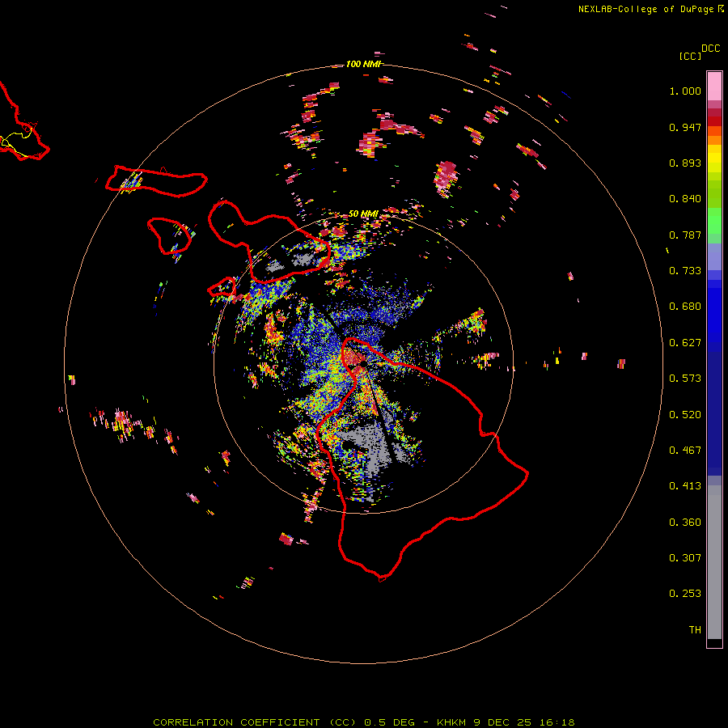The image size is (728, 728).
Task: Select the 0.627 scale value
Action: point(685,343)
